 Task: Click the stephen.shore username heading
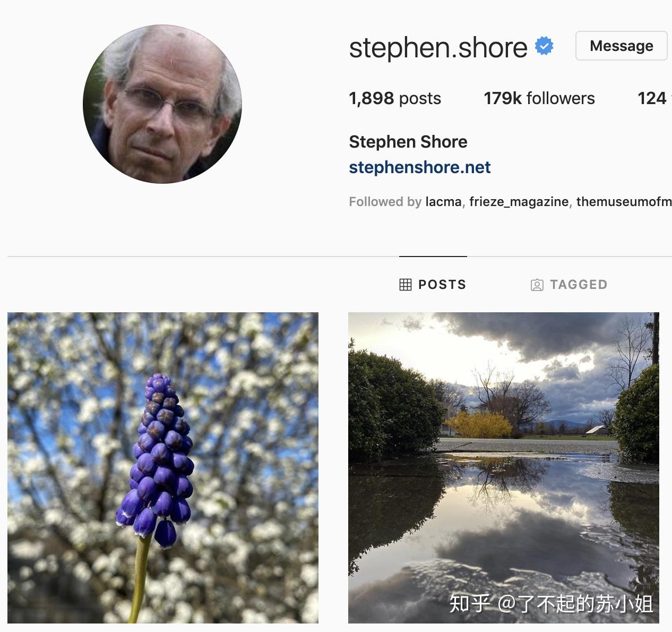(438, 47)
